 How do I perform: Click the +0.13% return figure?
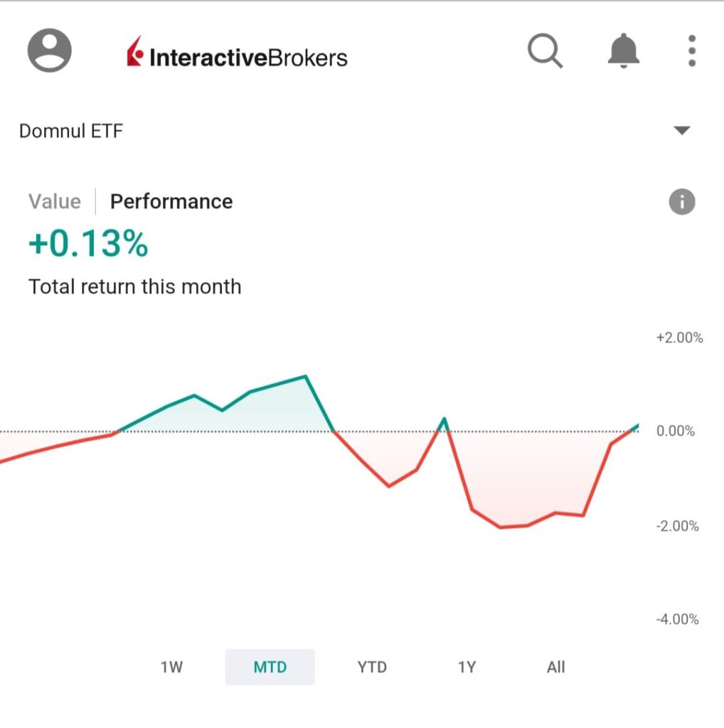88,245
